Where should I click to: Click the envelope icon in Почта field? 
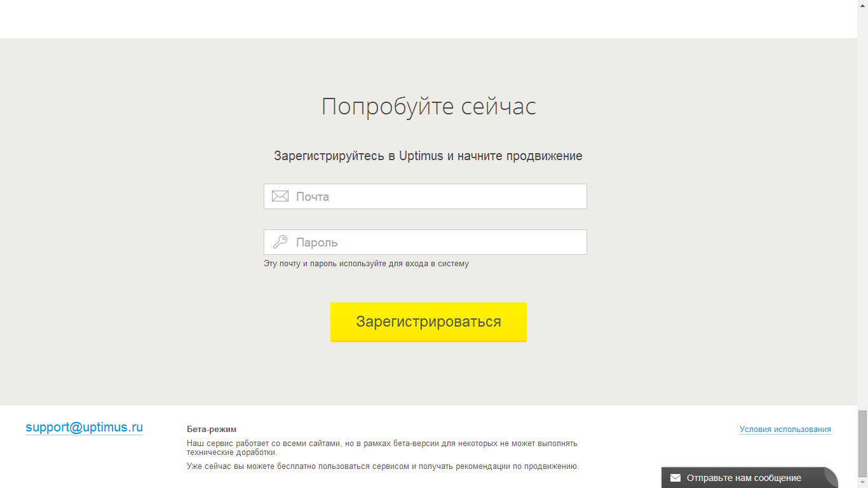[x=280, y=196]
